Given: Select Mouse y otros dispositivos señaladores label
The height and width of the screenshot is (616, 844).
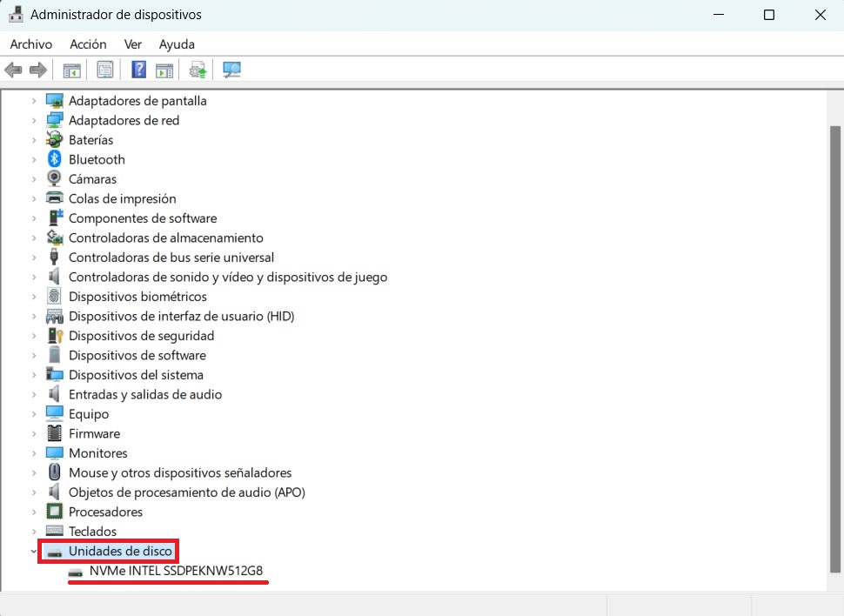Looking at the screenshot, I should point(180,472).
